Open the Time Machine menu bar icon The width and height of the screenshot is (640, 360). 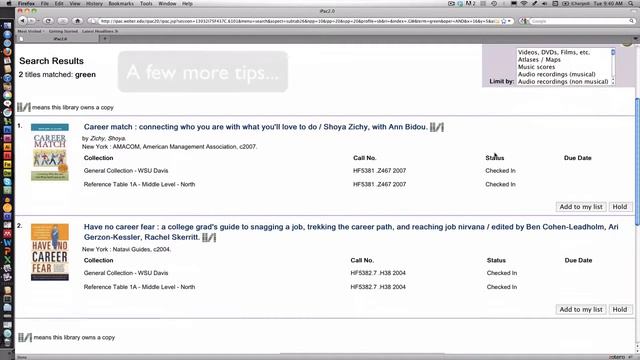click(x=494, y=3)
